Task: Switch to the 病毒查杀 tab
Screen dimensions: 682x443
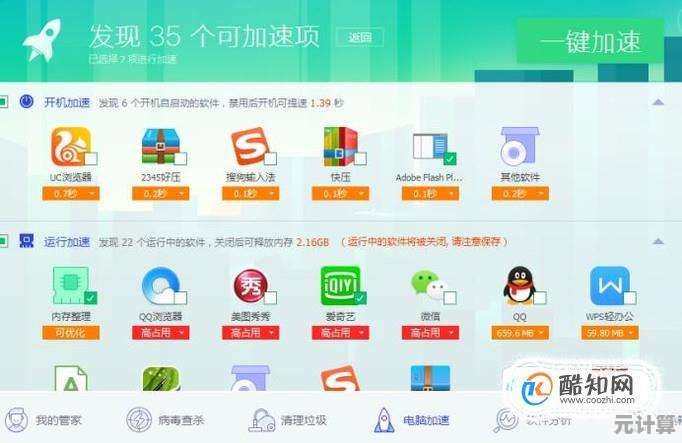Action: (x=165, y=420)
